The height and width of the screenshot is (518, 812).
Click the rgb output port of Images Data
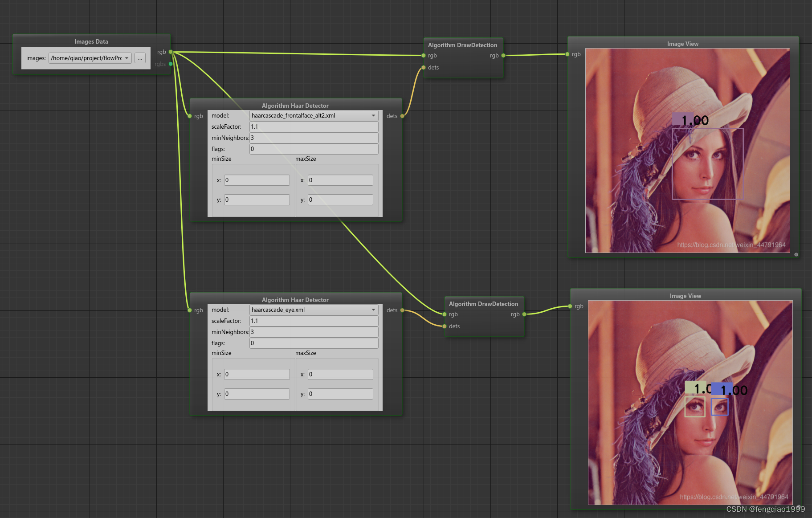pyautogui.click(x=171, y=52)
